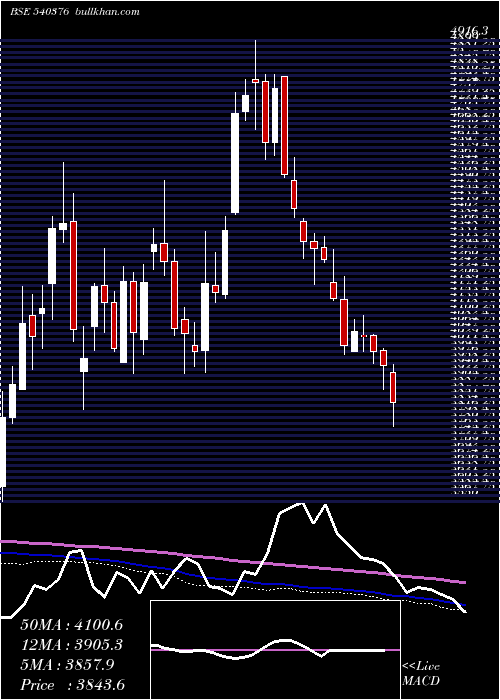Image resolution: width=500 pixels, height=700 pixels.
Task: Click the 50MA : 4100.6 value
Action: (x=71, y=625)
